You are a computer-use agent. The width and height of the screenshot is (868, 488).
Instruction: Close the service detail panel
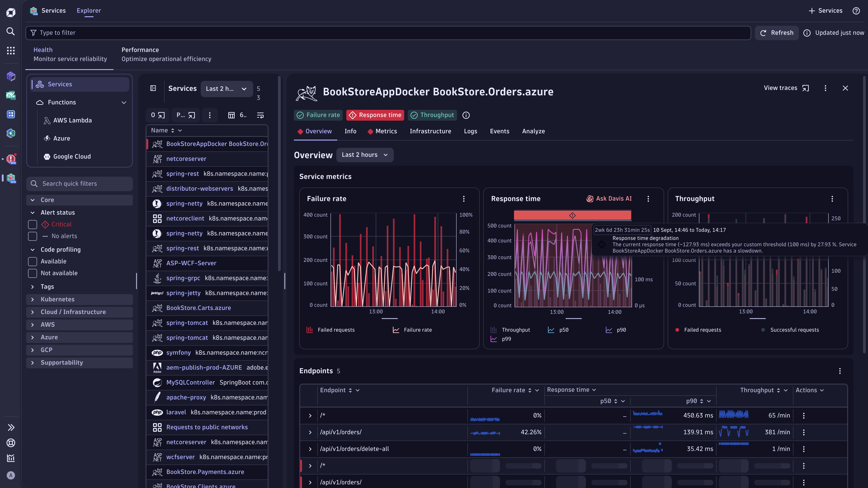845,88
